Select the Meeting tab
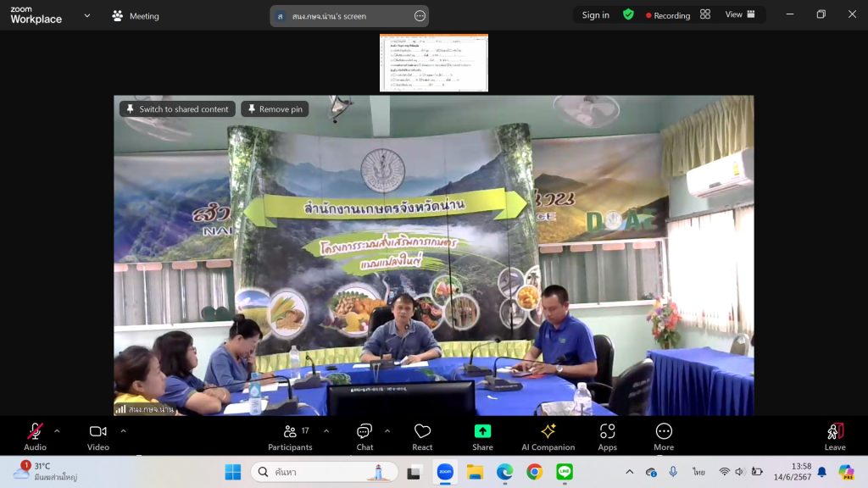The image size is (868, 488). (136, 16)
